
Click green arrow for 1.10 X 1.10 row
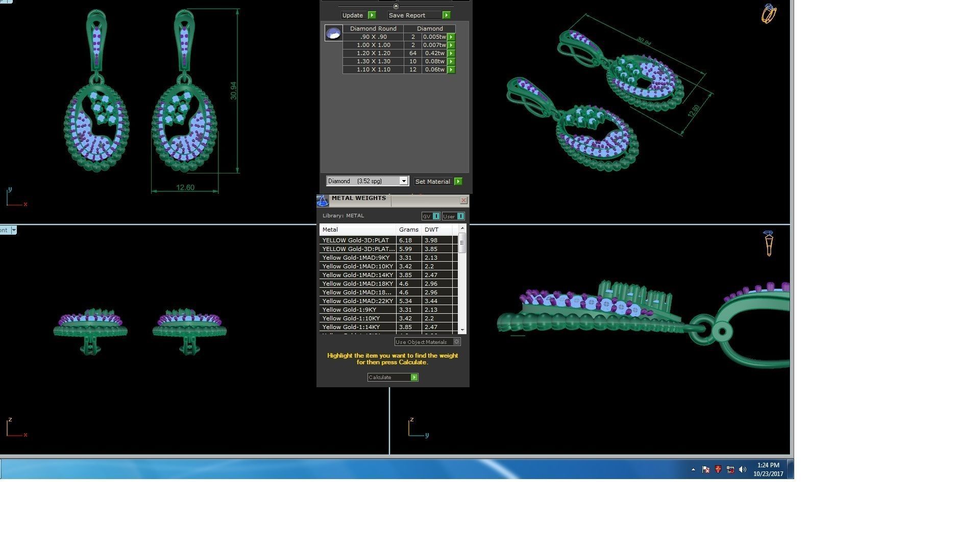(x=451, y=70)
